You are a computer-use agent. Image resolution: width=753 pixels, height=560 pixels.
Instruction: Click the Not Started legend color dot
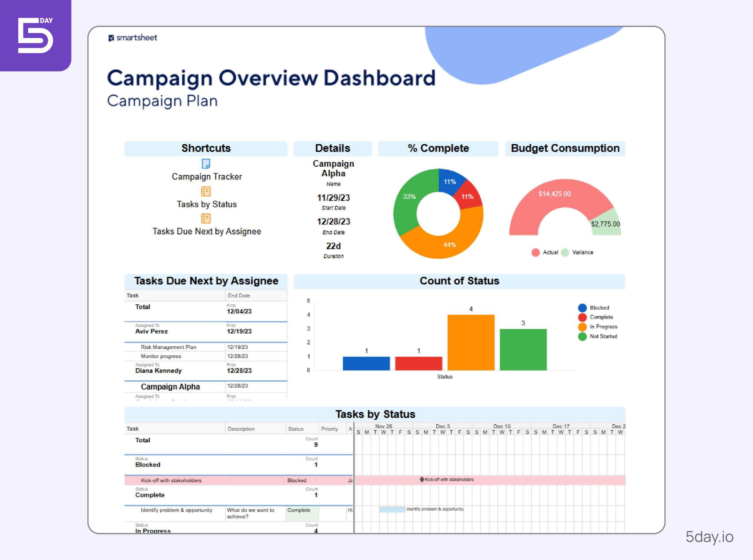[582, 336]
